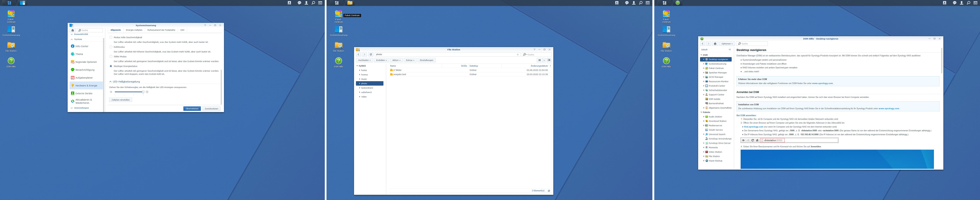Click Systemsteuerung home icon button

click(73, 30)
